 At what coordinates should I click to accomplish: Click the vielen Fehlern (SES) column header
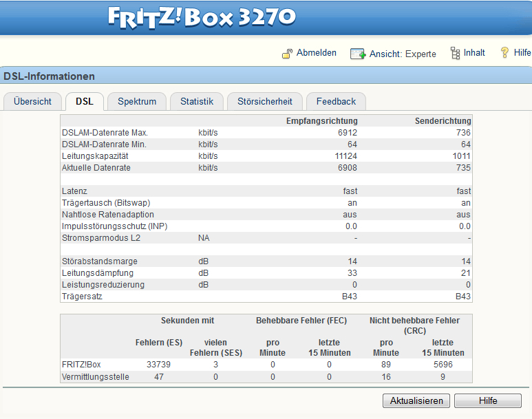(x=216, y=347)
